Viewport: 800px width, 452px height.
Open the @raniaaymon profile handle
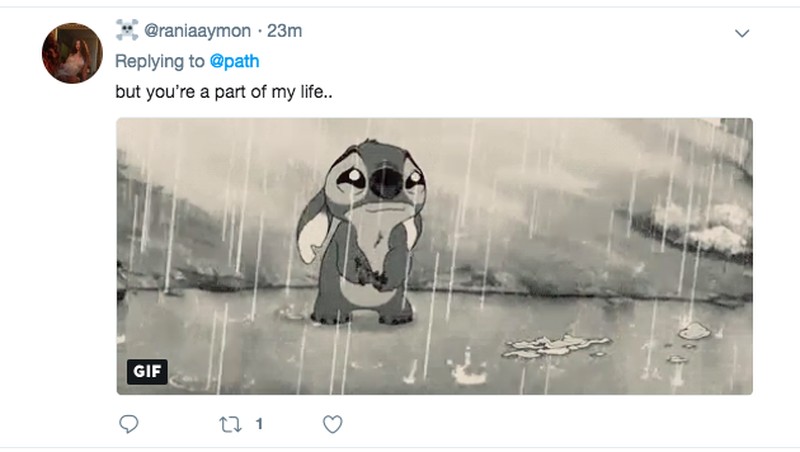click(198, 31)
